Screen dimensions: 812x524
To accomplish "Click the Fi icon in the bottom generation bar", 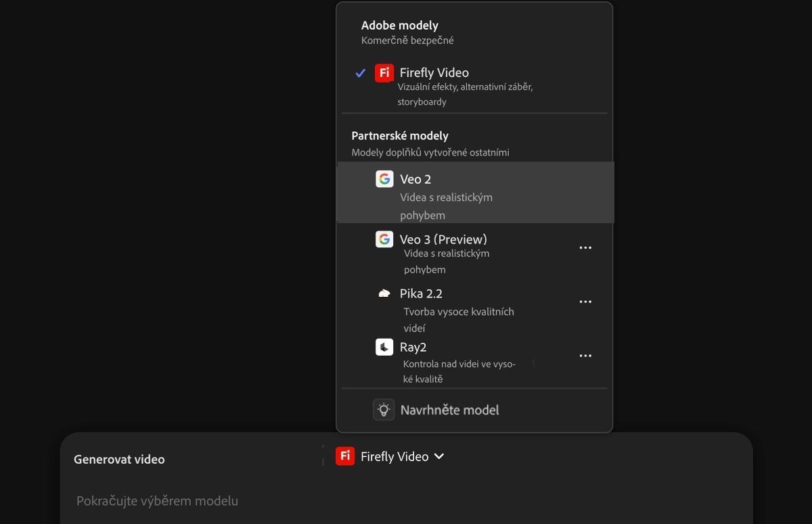I will click(345, 456).
